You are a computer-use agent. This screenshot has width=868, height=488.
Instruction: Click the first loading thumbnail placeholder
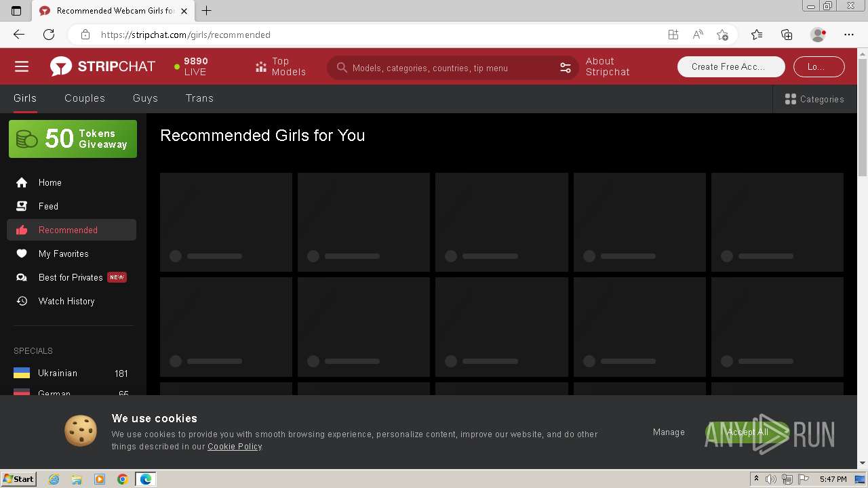(226, 222)
